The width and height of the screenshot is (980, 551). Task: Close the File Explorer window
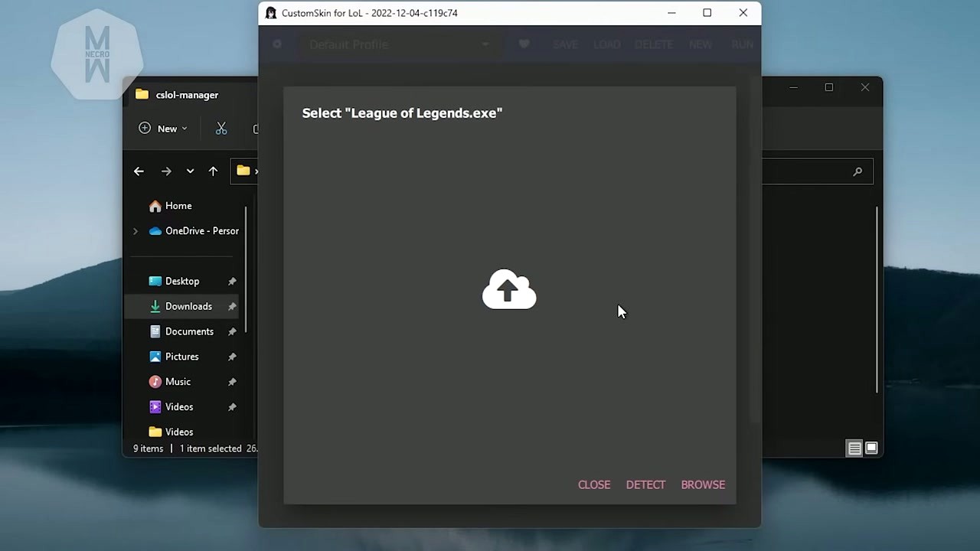(865, 87)
